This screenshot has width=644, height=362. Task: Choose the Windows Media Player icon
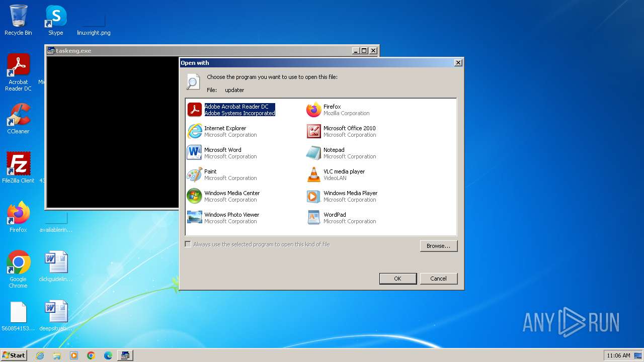pyautogui.click(x=313, y=196)
